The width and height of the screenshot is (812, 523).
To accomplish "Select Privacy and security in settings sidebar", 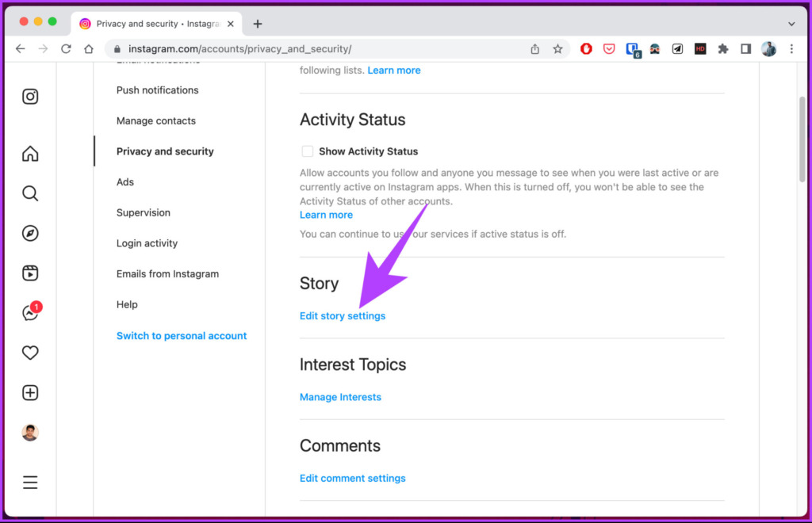I will [165, 151].
